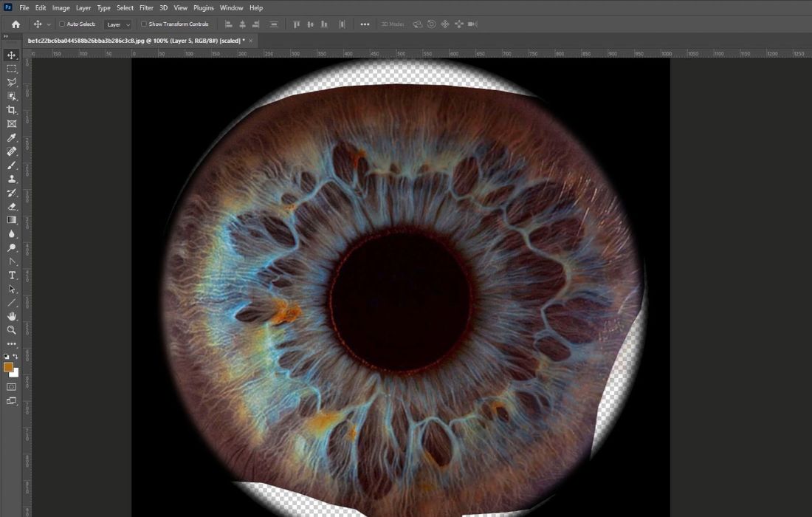
Task: Select the Move tool
Action: (x=11, y=55)
